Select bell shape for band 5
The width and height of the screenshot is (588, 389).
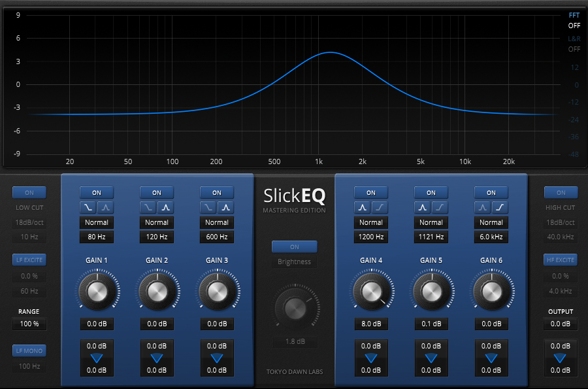point(422,207)
